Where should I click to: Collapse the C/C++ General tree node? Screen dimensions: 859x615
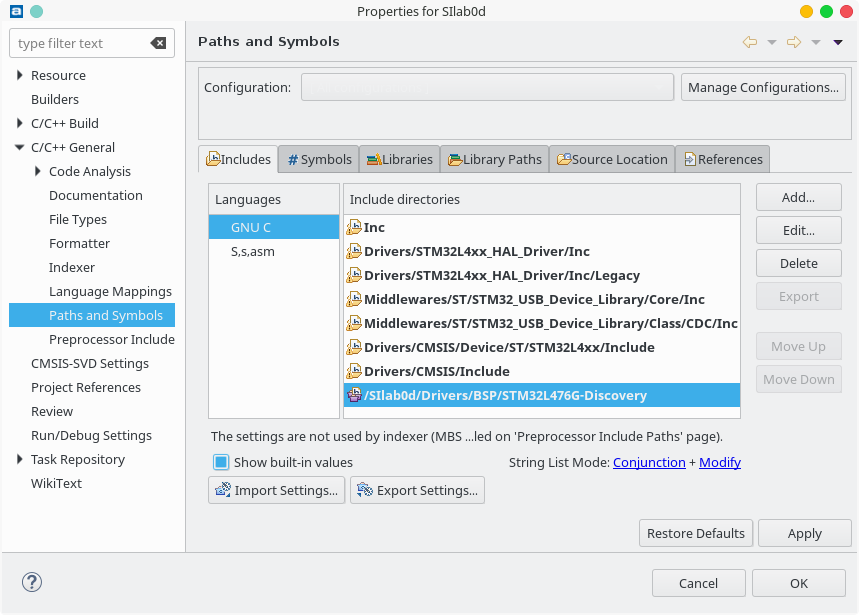tap(19, 148)
